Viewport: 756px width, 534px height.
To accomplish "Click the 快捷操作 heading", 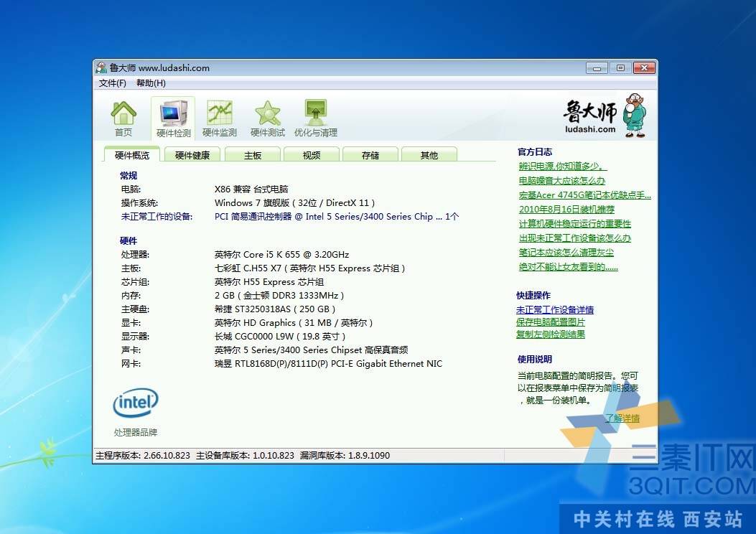I will click(533, 296).
